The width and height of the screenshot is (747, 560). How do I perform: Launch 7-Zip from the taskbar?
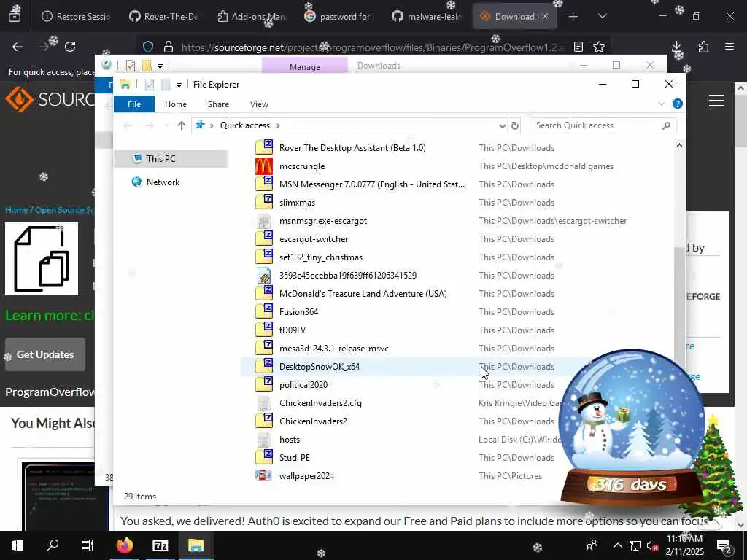160,545
